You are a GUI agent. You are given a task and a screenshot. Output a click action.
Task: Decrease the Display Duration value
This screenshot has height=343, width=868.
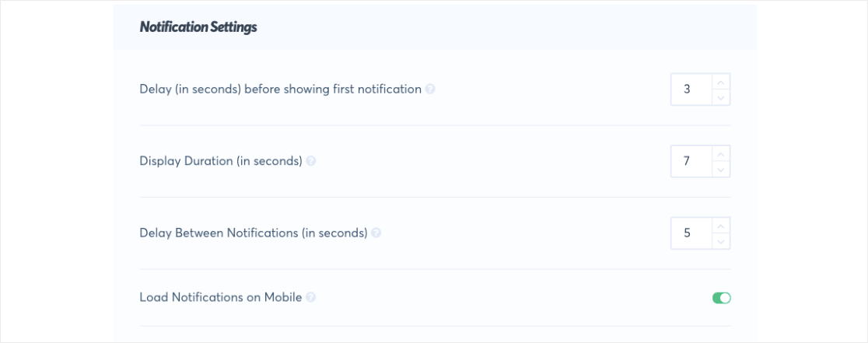[x=721, y=169]
